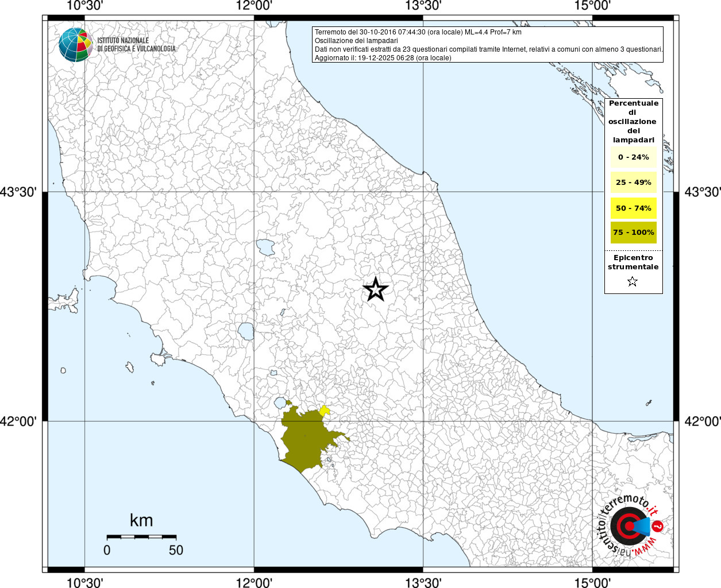Screen dimensions: 721x588
Task: Click the 'Aggiornato il: 19-12-2025' line
Action: [x=383, y=58]
